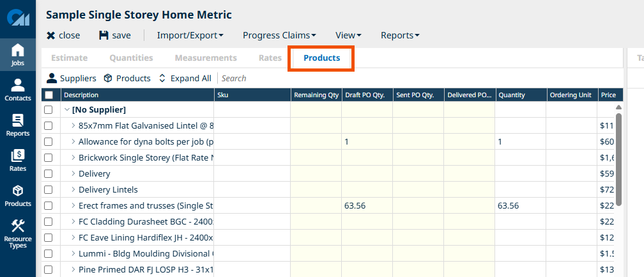The image size is (644, 277).
Task: Check the Allowance for dyna bolts row
Action: point(49,142)
